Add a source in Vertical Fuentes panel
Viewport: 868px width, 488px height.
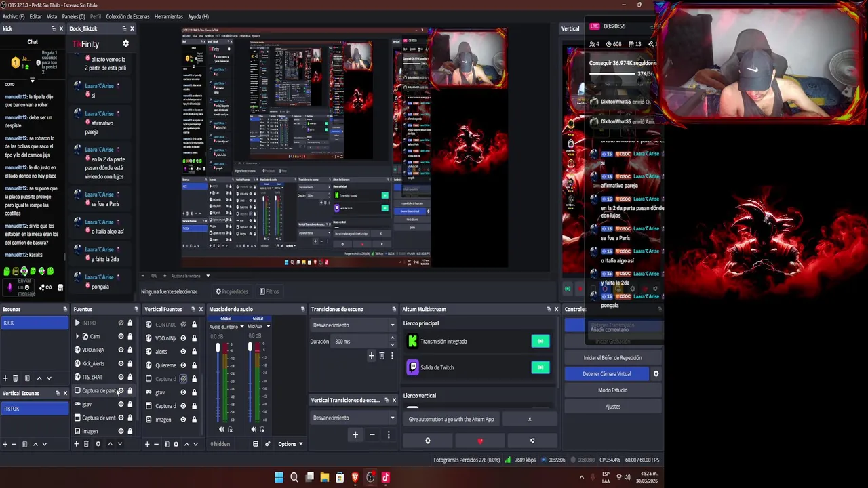coord(147,444)
